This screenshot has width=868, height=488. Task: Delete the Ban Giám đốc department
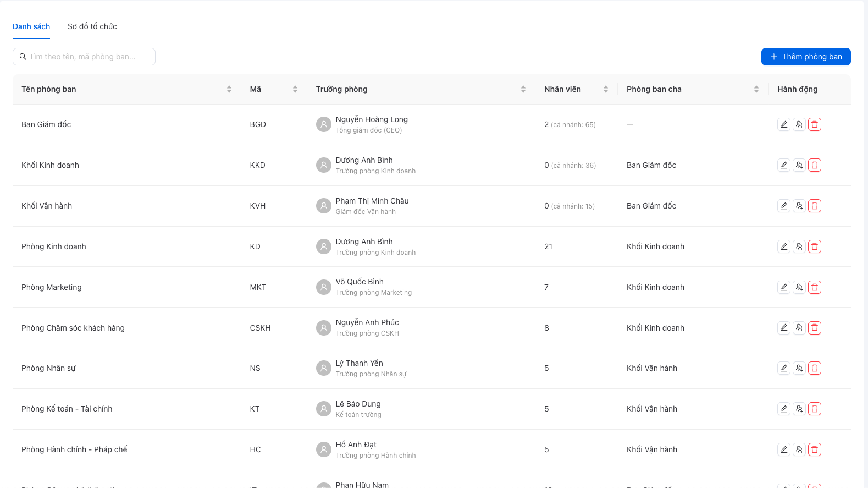pos(815,124)
